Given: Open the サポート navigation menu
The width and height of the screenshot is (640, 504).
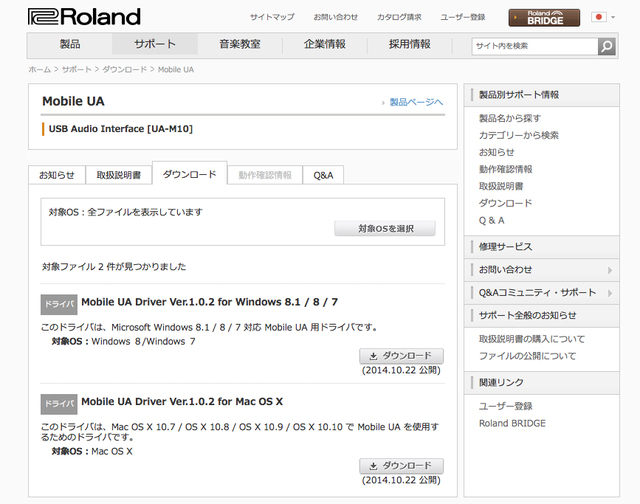Looking at the screenshot, I should pos(154,45).
